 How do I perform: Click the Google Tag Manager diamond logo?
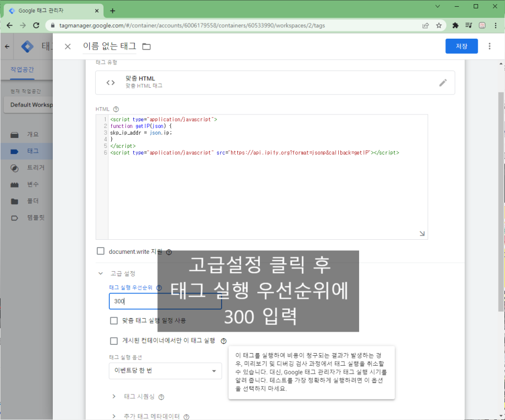click(x=27, y=46)
